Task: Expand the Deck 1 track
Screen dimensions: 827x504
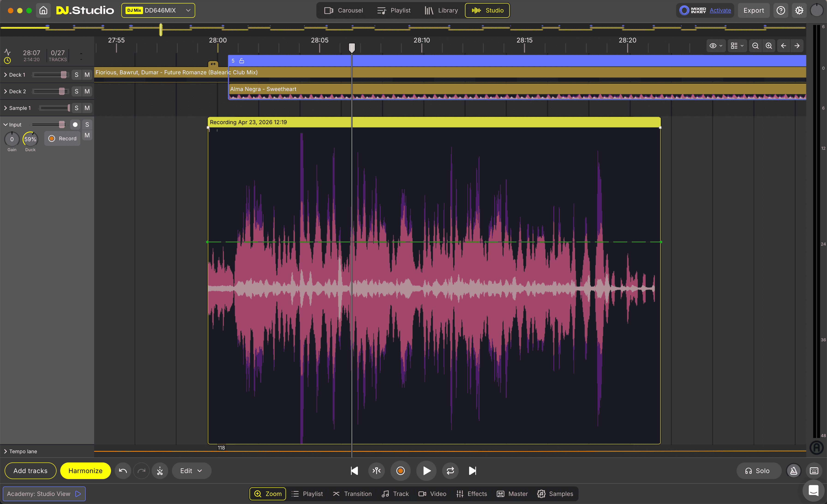Action: [5, 75]
